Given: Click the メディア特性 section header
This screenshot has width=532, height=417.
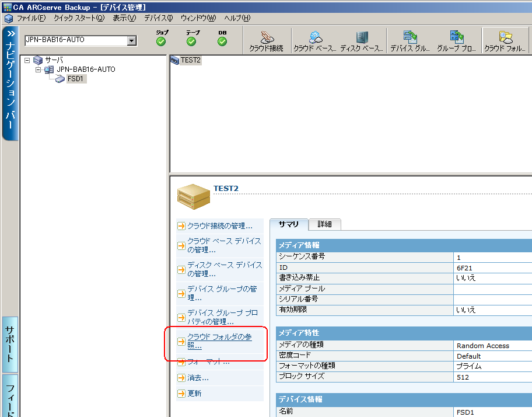Looking at the screenshot, I should tap(404, 333).
